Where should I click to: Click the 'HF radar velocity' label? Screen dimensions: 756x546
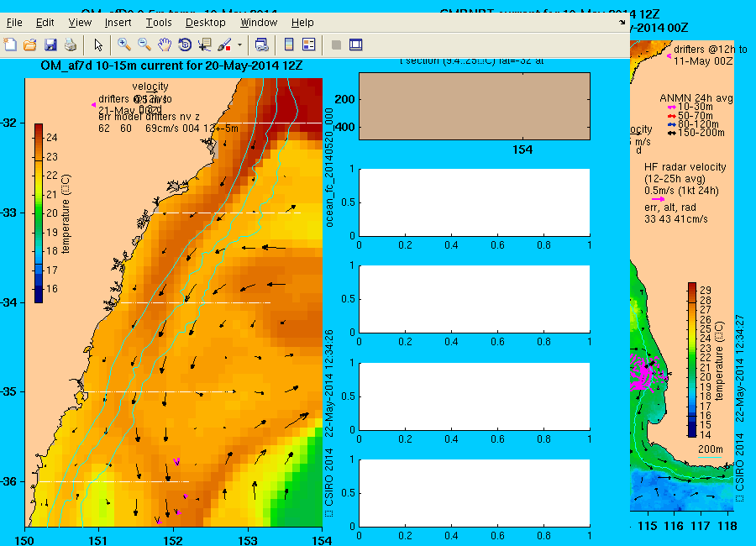(x=685, y=167)
